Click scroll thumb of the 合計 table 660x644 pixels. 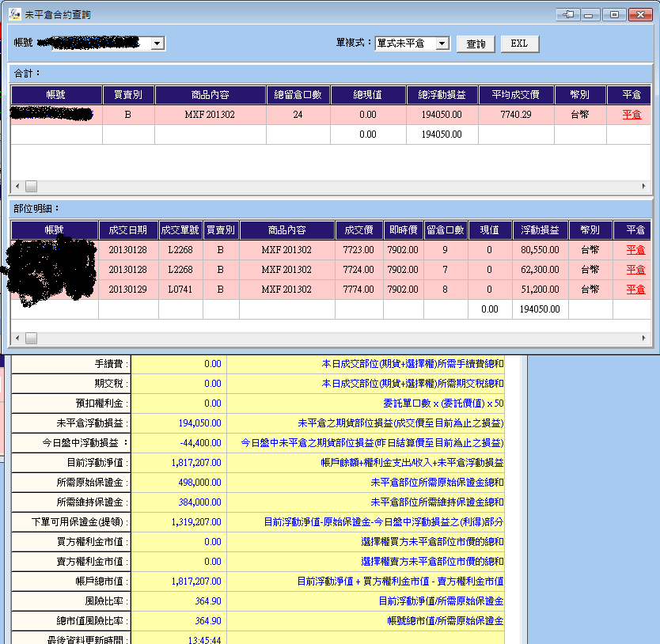pos(31,186)
